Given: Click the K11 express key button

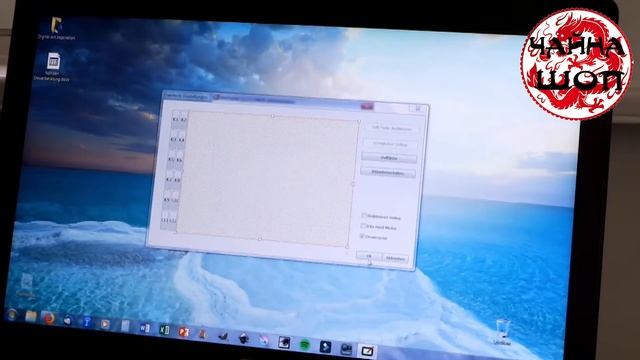Looking at the screenshot, I should [164, 220].
